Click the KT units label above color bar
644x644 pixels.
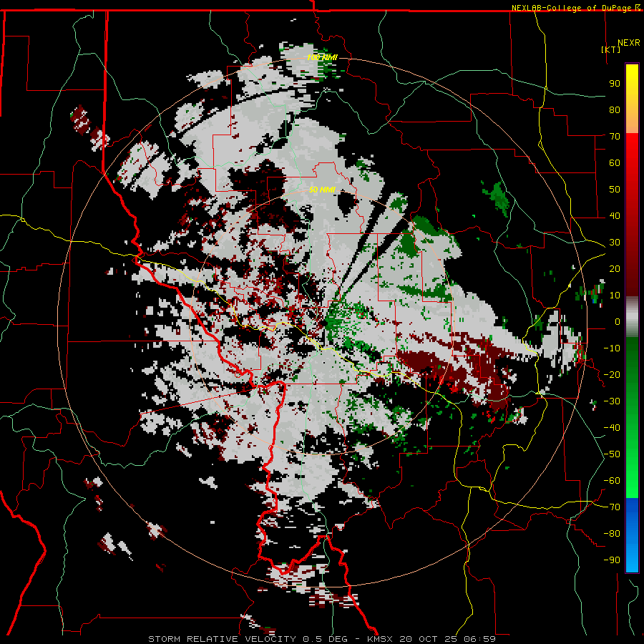tap(611, 49)
